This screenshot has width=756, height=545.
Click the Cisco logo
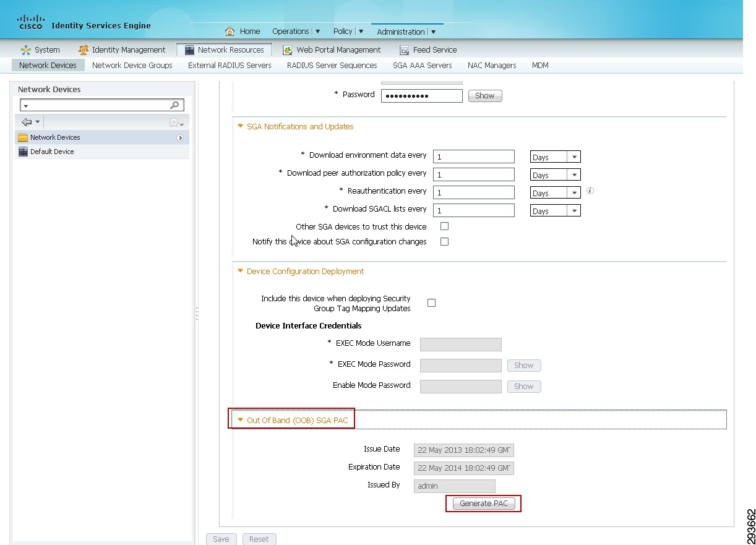[31, 22]
